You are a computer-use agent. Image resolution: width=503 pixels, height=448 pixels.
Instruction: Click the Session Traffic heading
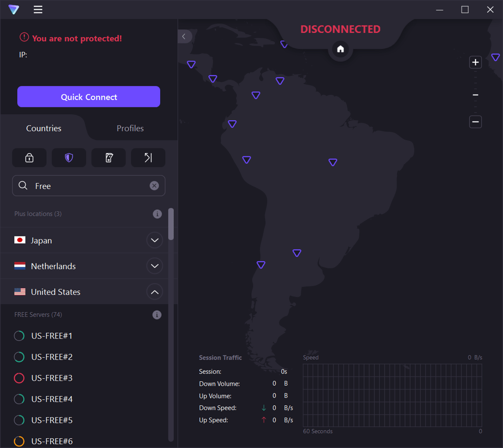(x=221, y=358)
